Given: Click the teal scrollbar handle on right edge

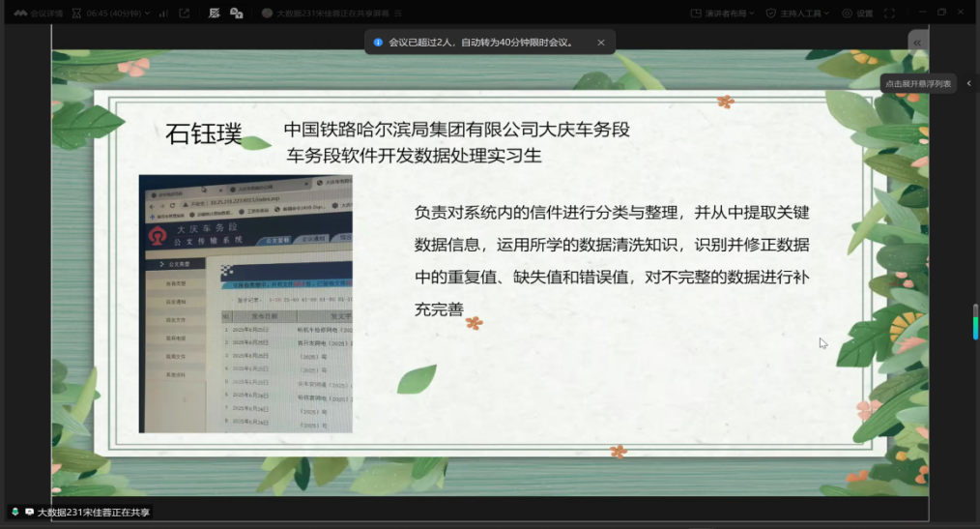Looking at the screenshot, I should (975, 322).
